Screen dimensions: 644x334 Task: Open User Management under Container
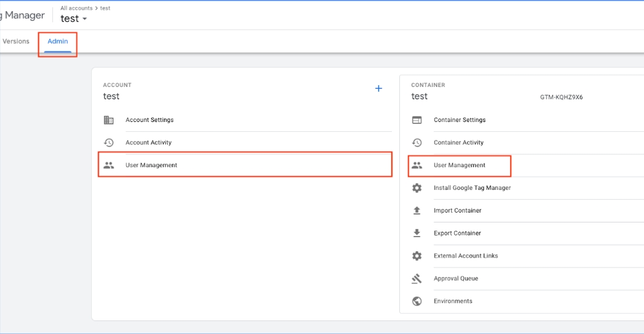click(459, 165)
